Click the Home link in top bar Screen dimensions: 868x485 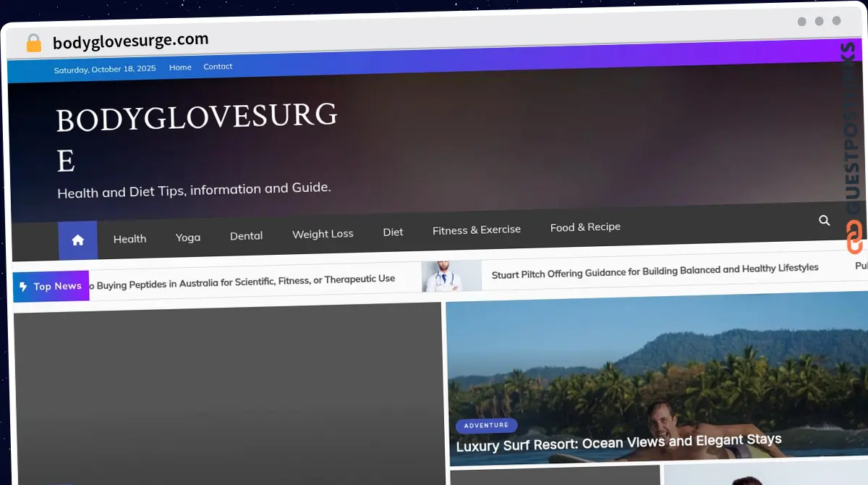pos(180,67)
